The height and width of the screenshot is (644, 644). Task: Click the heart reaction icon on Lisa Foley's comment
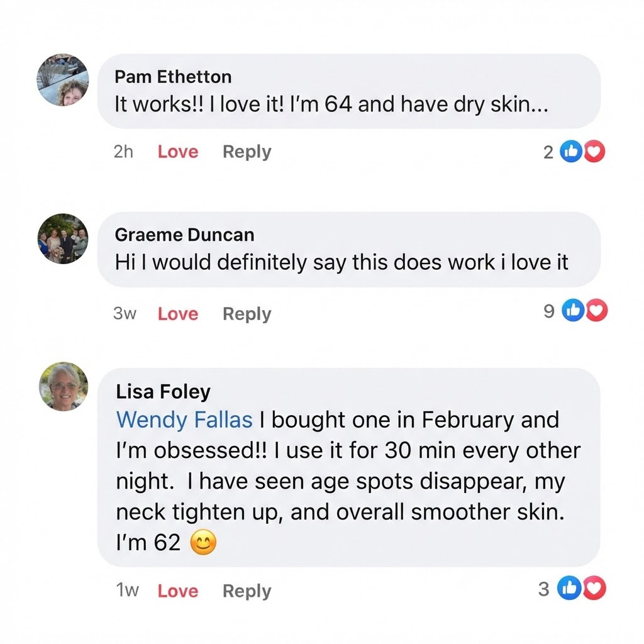click(594, 589)
